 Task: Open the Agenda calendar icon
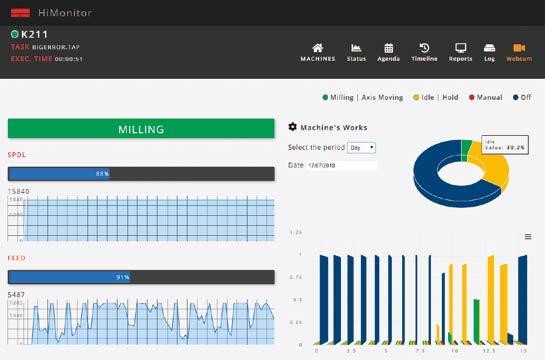tap(389, 48)
